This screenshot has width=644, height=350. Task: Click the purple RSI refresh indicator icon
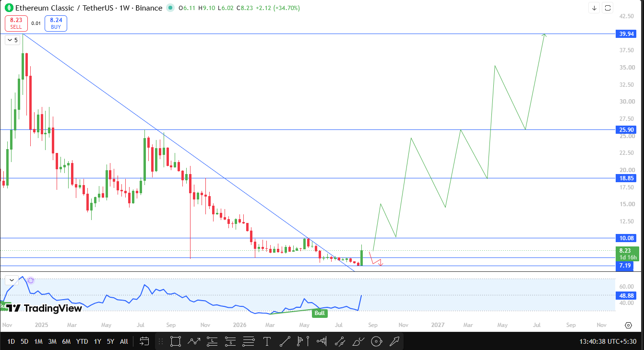(31, 280)
